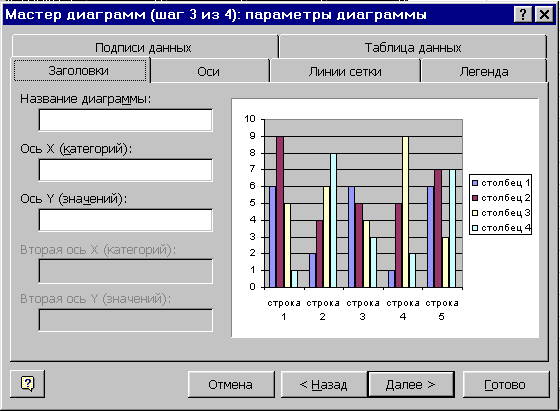Focus the Название диаграммы input field
Screen dimensions: 560x411
coord(125,120)
